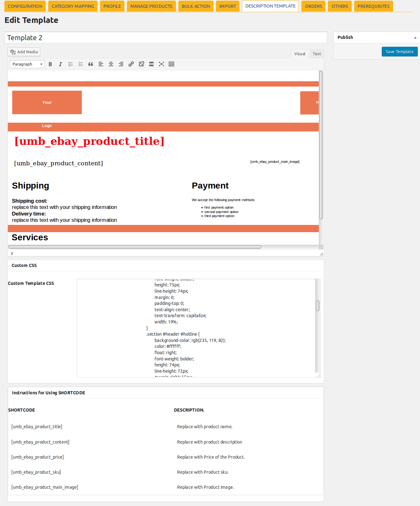This screenshot has height=506, width=420.
Task: Click the 'Your' logo placeholder block
Action: coord(47,102)
